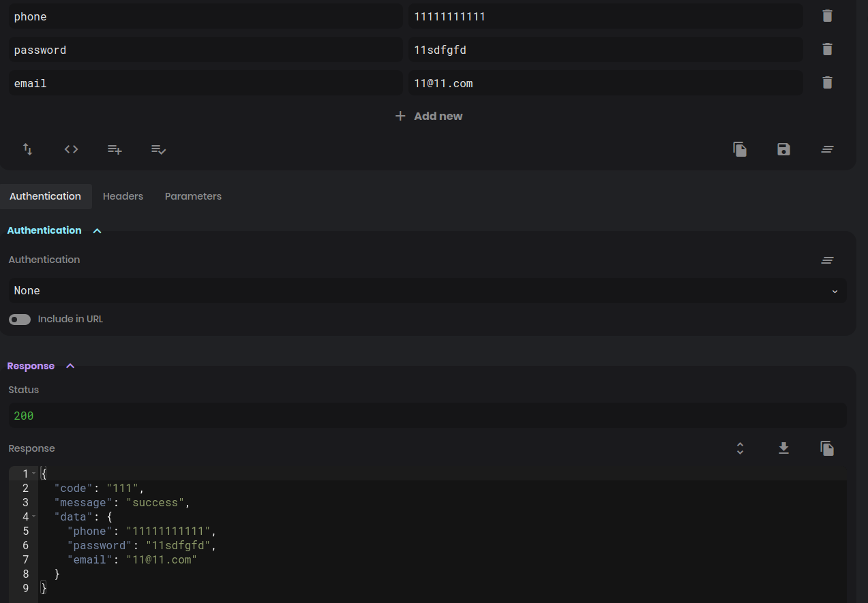Viewport: 868px width, 603px height.
Task: Copy the response to clipboard
Action: click(x=827, y=448)
